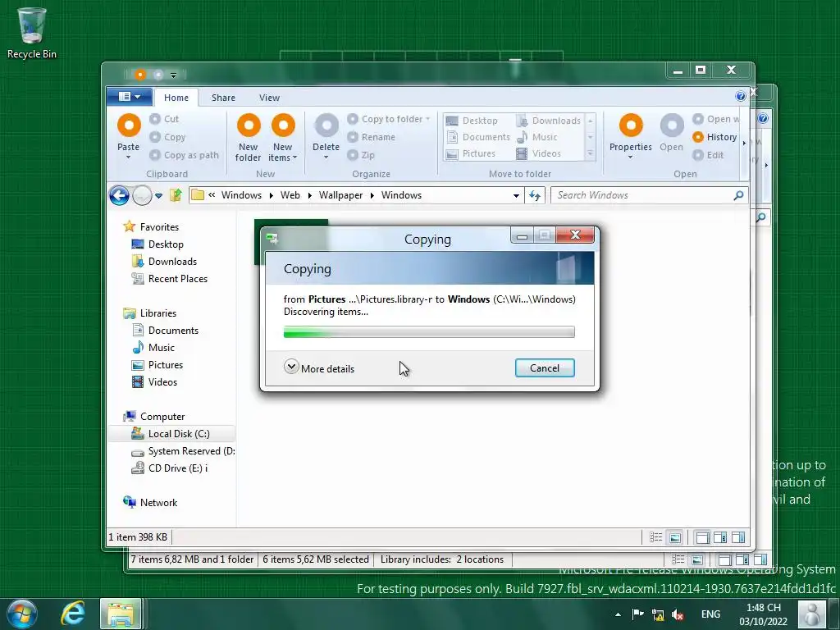Open Network in navigation pane

click(158, 503)
